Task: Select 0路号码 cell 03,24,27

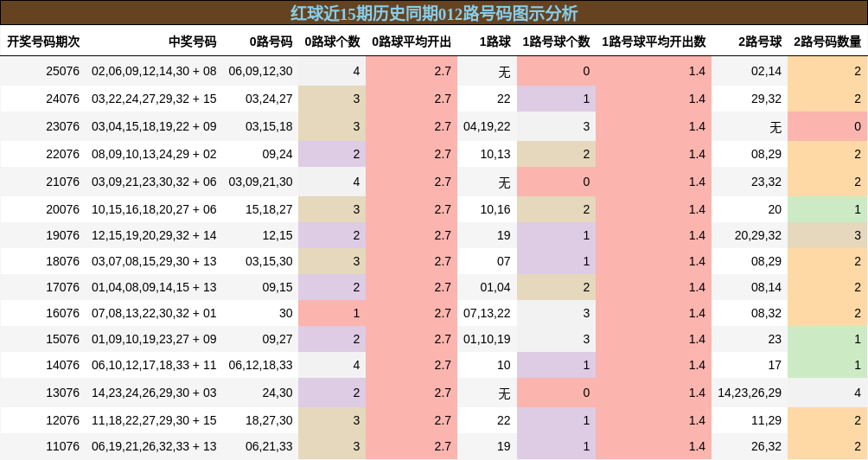Action: tap(269, 99)
